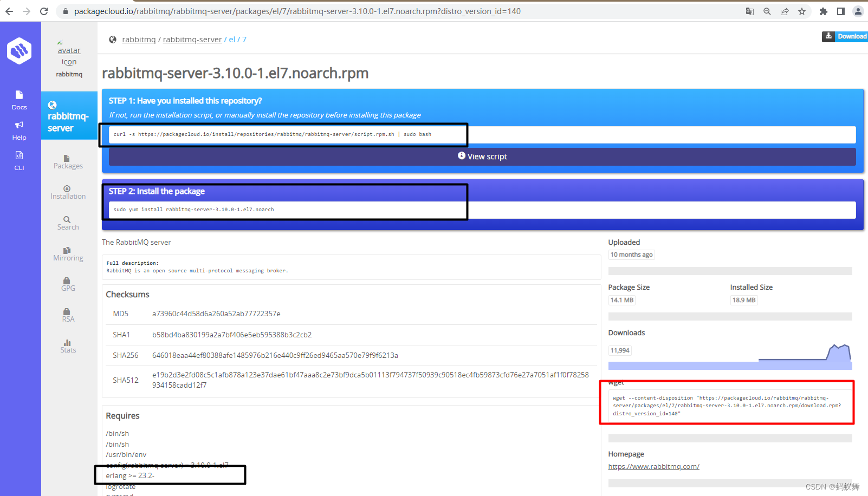The height and width of the screenshot is (496, 868).
Task: Click the 10 months ago upload label
Action: point(631,254)
